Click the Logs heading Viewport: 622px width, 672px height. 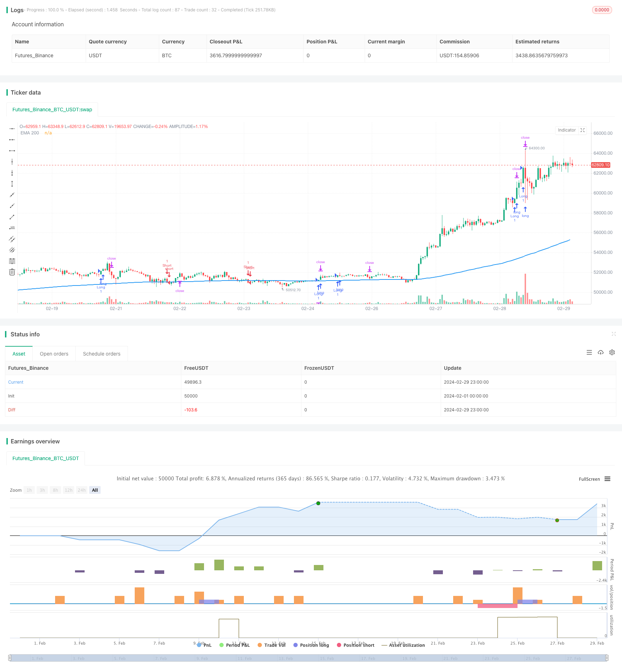coord(17,10)
